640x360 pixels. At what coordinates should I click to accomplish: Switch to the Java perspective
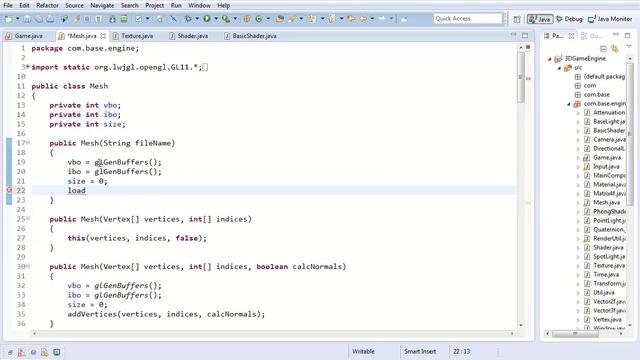540,19
